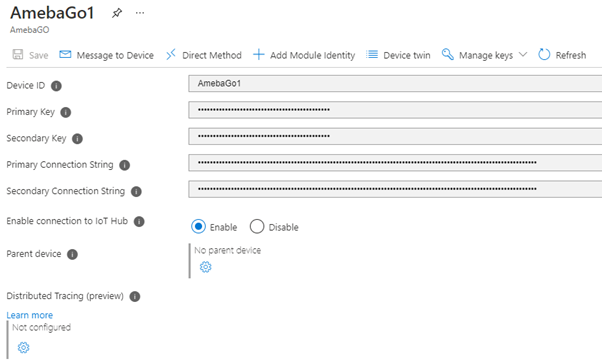Click Add Module Identity
Screen dimensions: 602x364
(x=304, y=55)
